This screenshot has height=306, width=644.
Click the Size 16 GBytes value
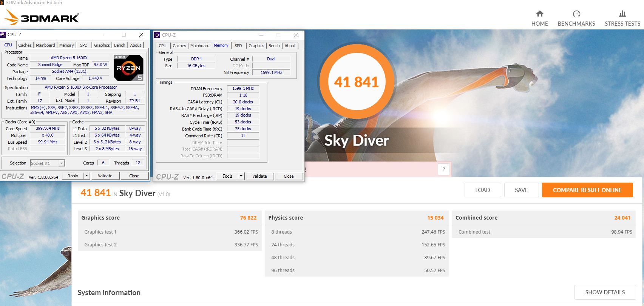point(196,66)
